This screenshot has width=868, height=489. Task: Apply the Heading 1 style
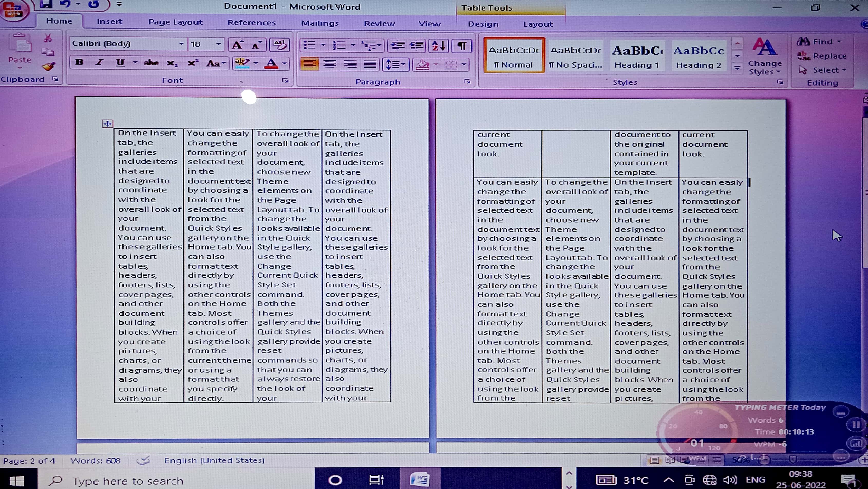[637, 56]
